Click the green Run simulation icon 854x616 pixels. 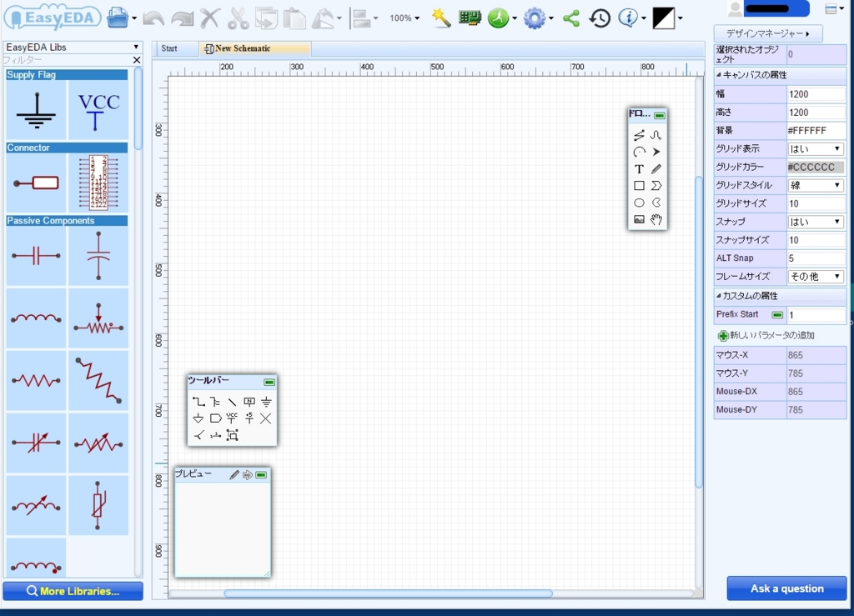click(x=498, y=18)
